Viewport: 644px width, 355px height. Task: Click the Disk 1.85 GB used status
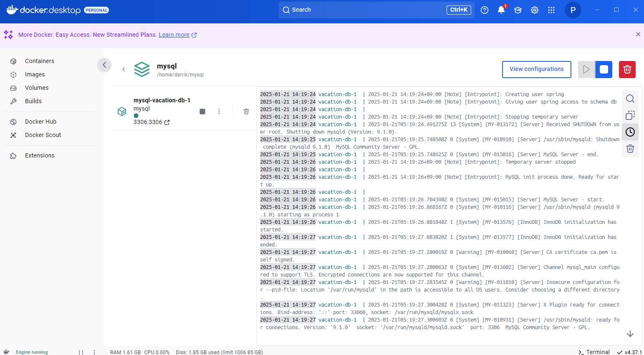tap(220, 352)
